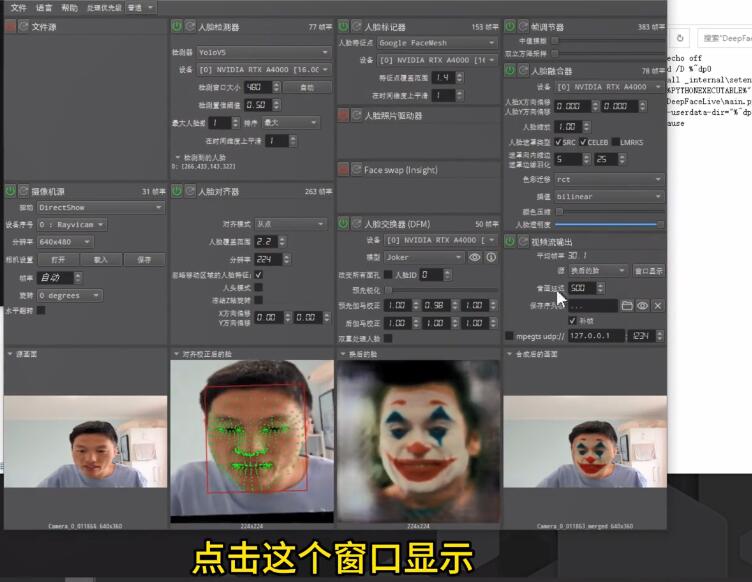The width and height of the screenshot is (752, 582).
Task: Enable 双重处理人脸 checkbox
Action: (388, 338)
